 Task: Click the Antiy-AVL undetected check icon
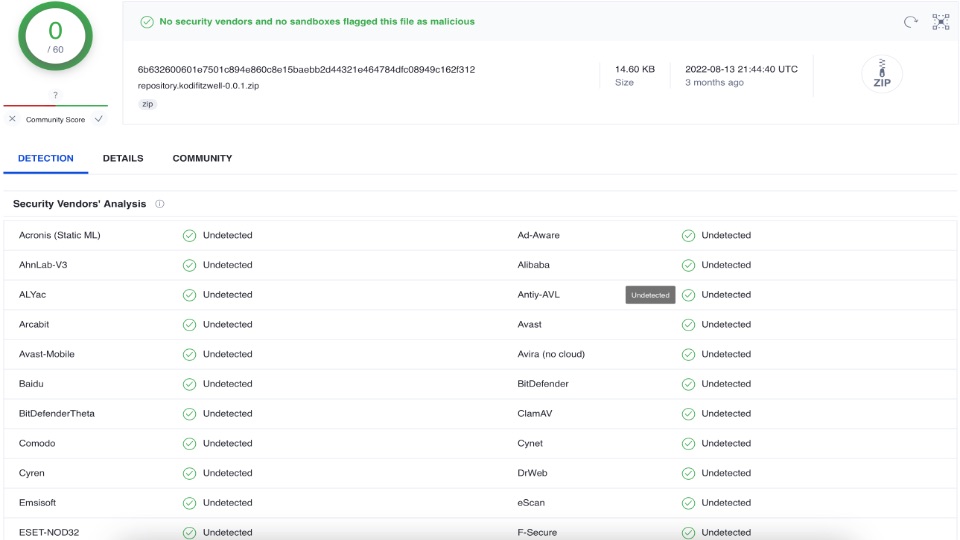click(x=688, y=295)
